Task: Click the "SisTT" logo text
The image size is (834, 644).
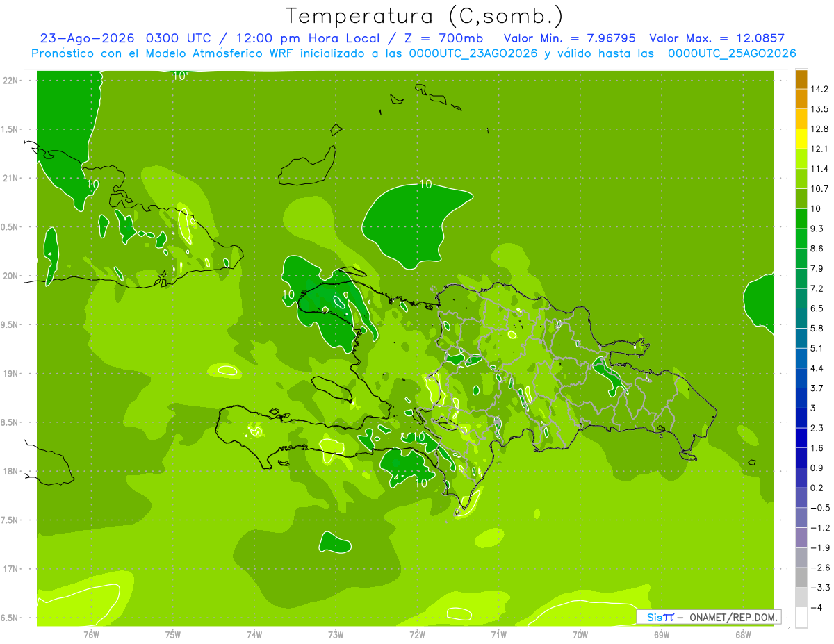Action: [x=660, y=617]
